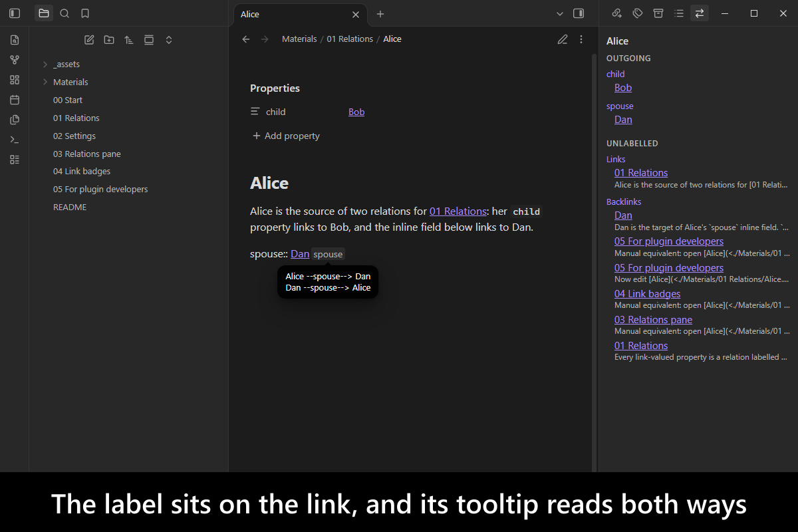Image resolution: width=798 pixels, height=532 pixels.
Task: Follow the inline Dan link
Action: click(x=300, y=254)
